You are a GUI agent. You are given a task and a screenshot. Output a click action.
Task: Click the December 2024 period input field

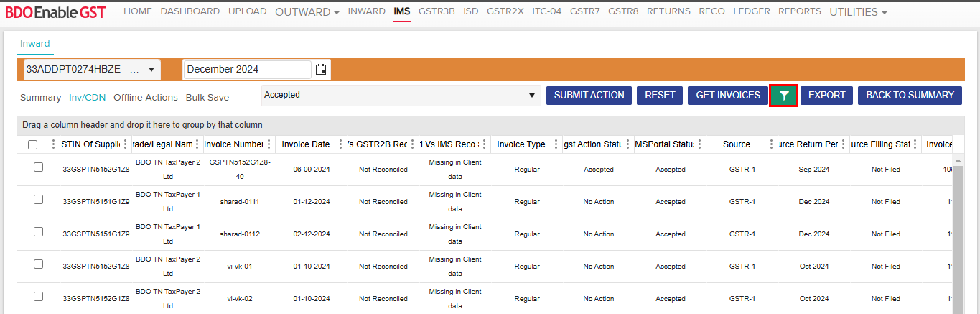pyautogui.click(x=248, y=70)
